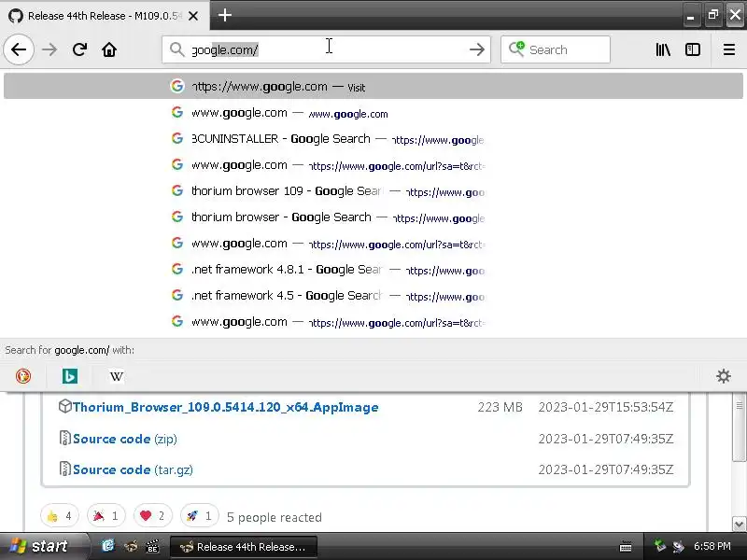
Task: Click the 5 people reacted text
Action: pos(275,517)
